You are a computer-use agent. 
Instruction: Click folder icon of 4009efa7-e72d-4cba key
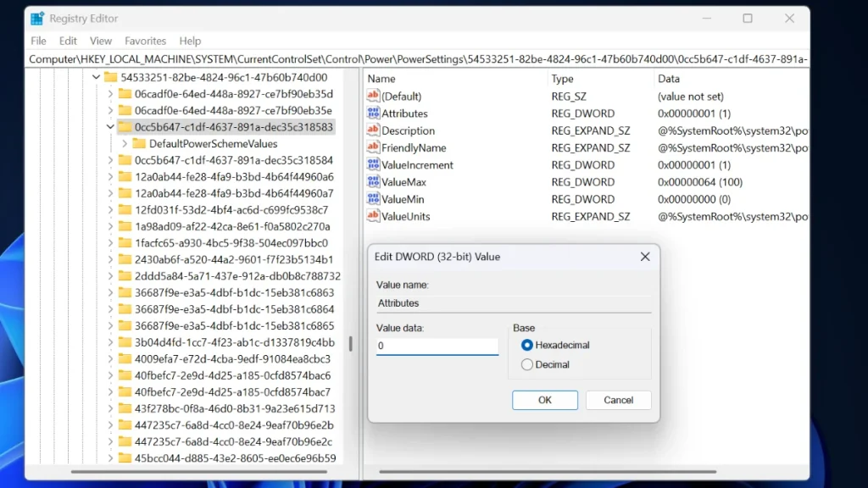(x=125, y=358)
